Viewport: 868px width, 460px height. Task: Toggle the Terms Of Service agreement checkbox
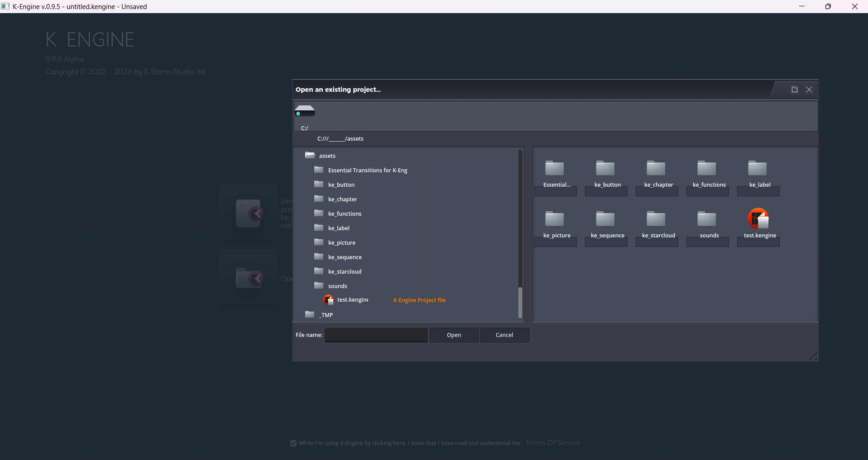click(x=293, y=443)
